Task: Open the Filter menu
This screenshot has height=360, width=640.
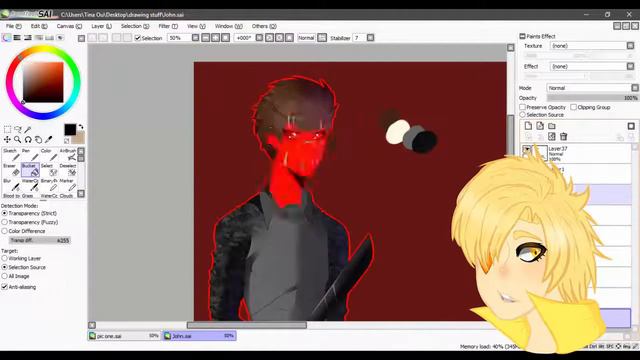Action: [x=168, y=26]
